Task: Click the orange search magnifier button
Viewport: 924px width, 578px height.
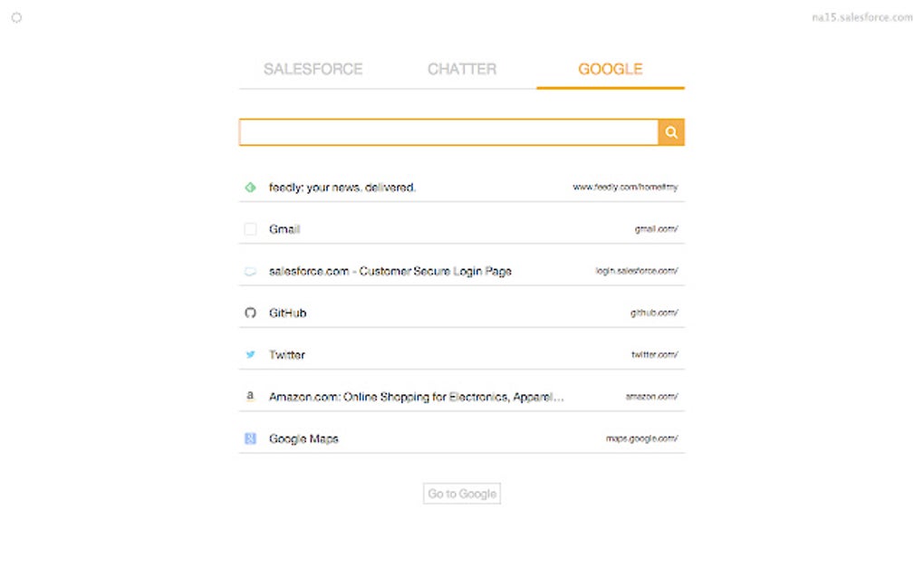Action: pyautogui.click(x=671, y=132)
